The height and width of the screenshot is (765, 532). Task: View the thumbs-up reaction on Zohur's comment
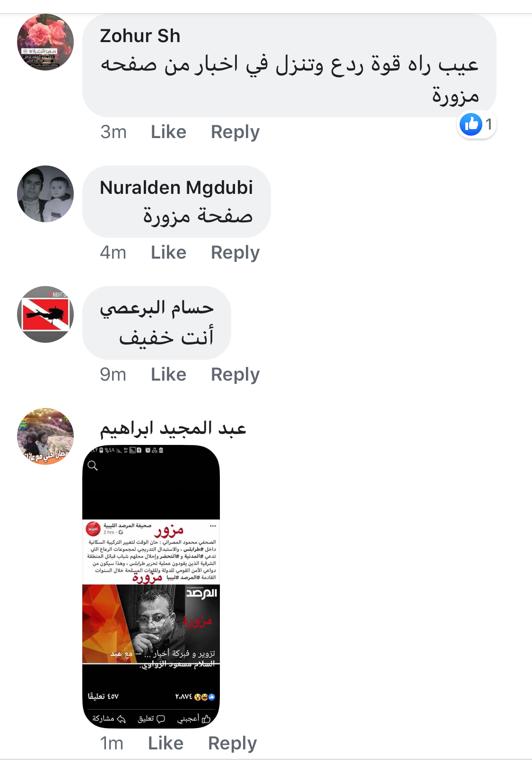click(477, 125)
